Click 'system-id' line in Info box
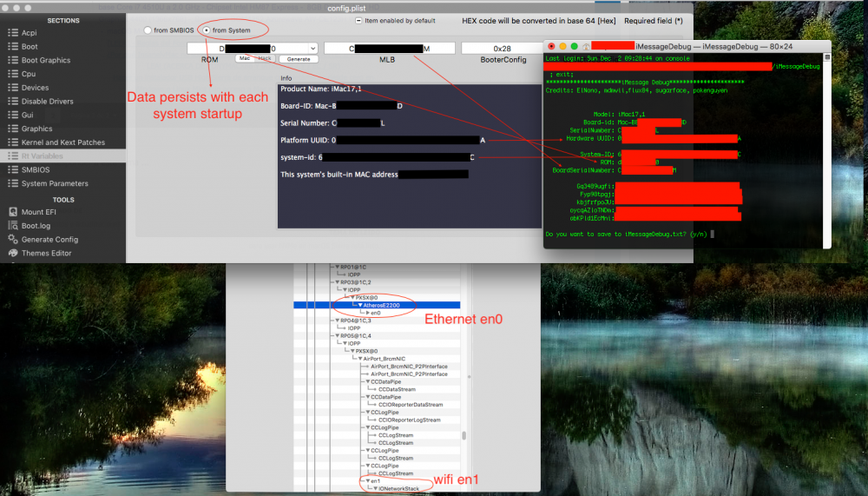The width and height of the screenshot is (868, 496). 377,157
